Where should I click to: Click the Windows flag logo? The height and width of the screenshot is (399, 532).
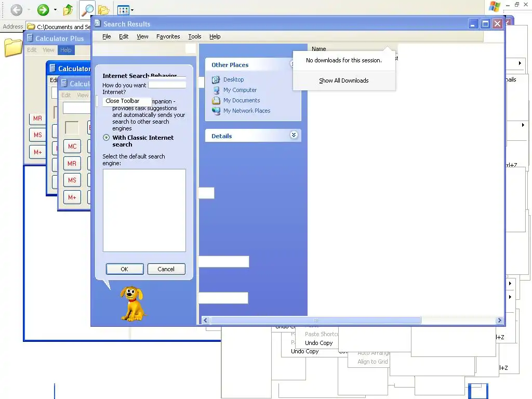(x=495, y=6)
